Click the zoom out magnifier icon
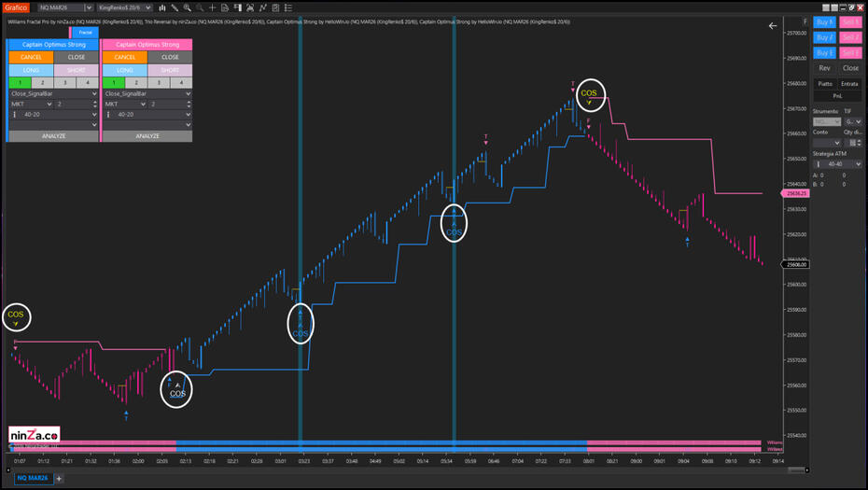 (x=200, y=7)
